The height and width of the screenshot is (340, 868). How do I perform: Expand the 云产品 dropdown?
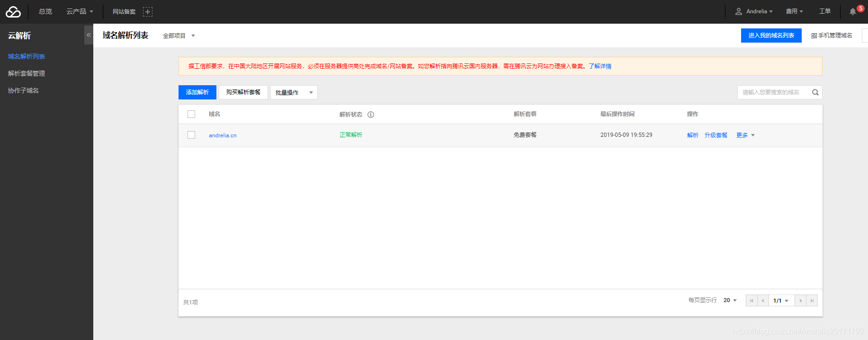80,11
